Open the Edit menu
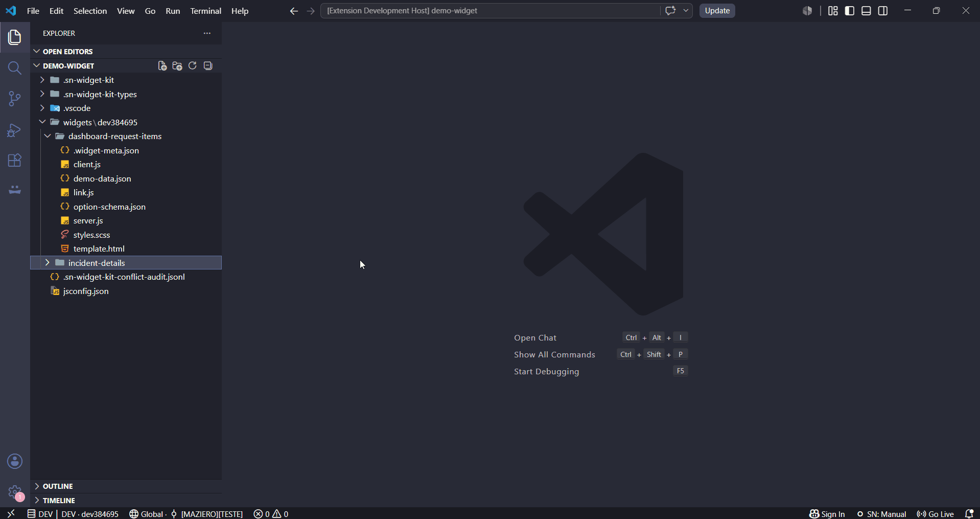 (x=56, y=11)
